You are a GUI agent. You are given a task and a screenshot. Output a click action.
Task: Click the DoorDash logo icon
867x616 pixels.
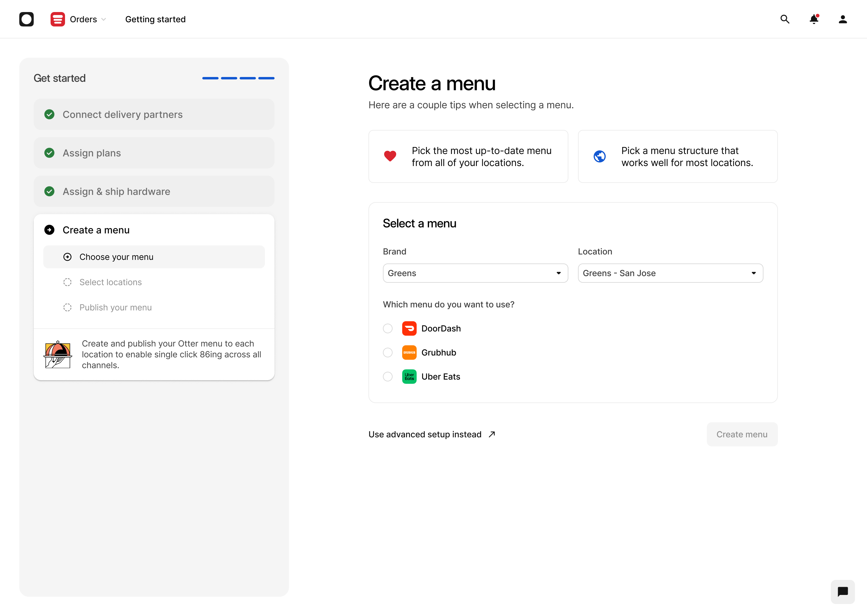pyautogui.click(x=409, y=328)
